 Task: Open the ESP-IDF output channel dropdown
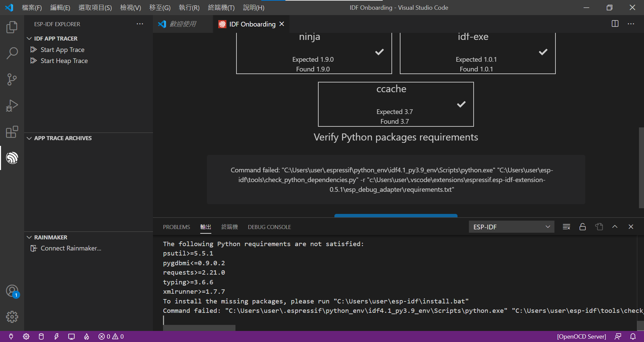point(512,227)
